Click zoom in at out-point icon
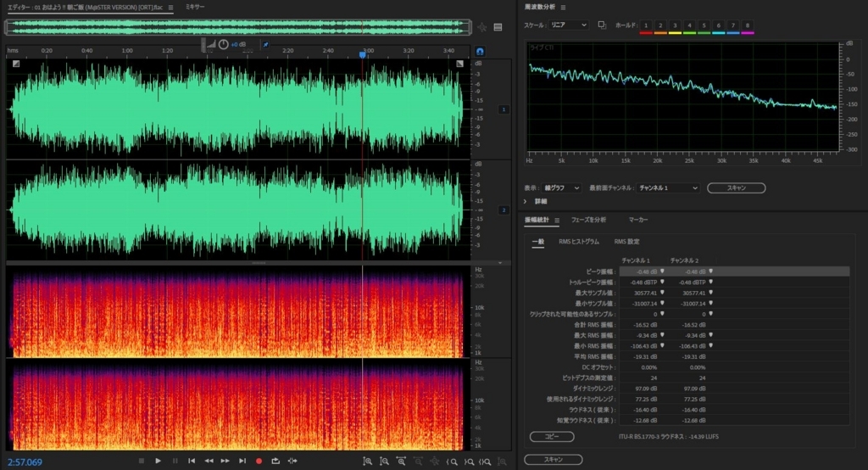 (469, 462)
